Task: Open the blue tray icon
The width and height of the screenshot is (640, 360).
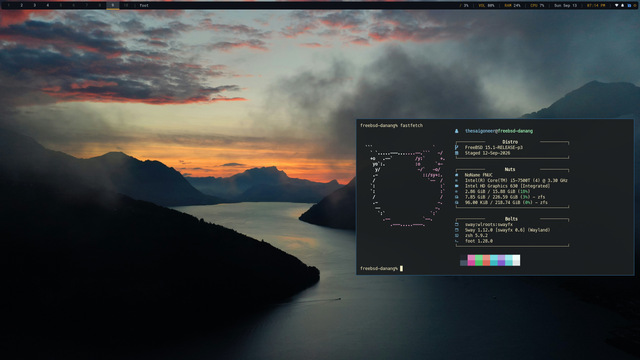Action: [x=629, y=5]
